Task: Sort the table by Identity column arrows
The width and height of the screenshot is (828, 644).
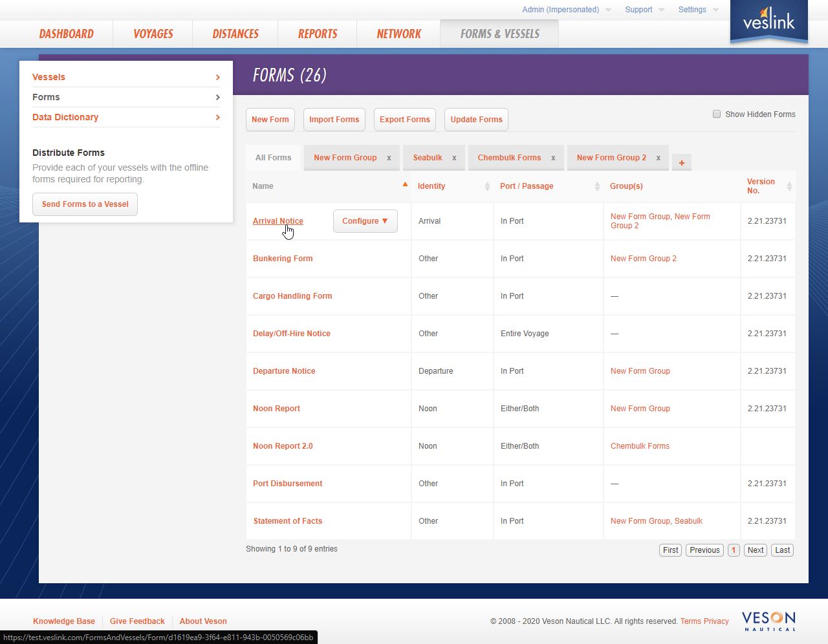Action: 487,186
